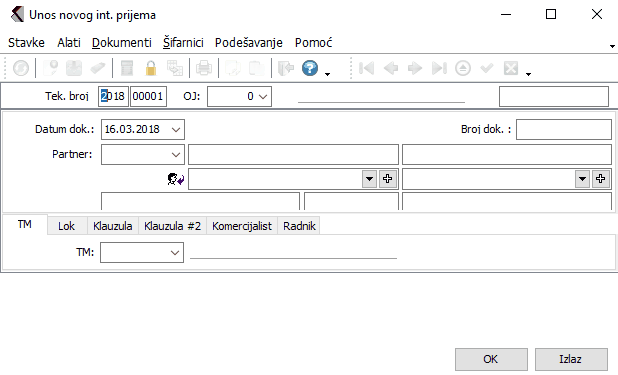
Task: Click the paste toolbar icon
Action: pos(257,68)
